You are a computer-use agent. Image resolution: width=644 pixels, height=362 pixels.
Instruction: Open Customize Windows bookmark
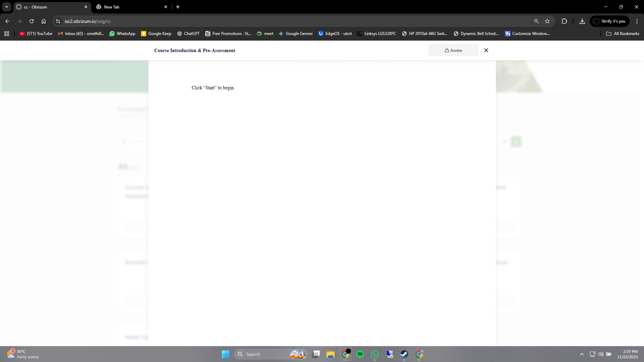point(527,33)
